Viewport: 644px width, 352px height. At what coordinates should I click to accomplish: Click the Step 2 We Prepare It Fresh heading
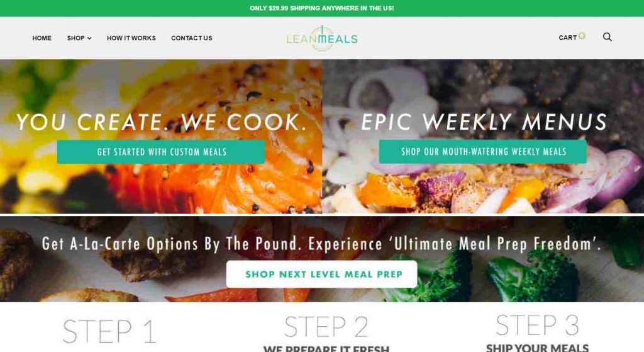pos(326,334)
